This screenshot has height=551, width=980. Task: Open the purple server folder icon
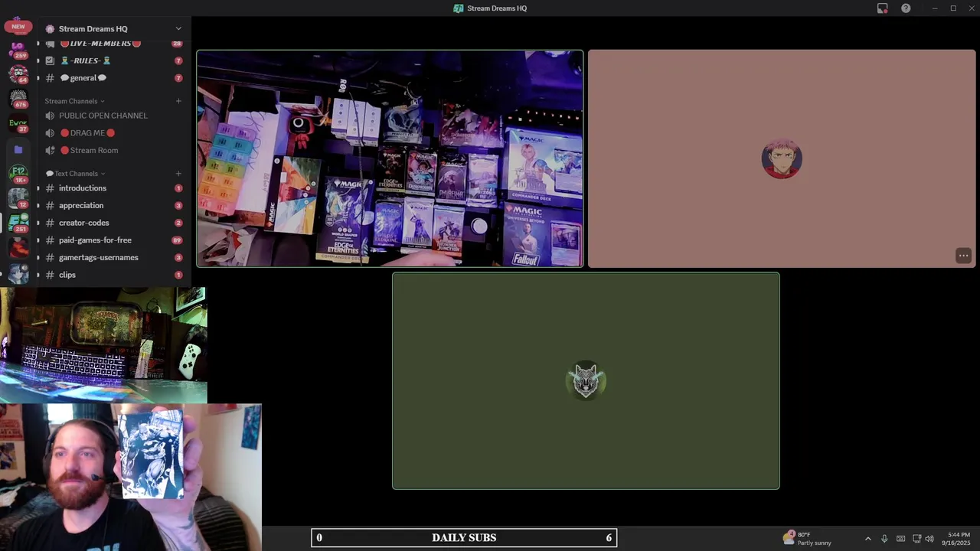point(18,149)
